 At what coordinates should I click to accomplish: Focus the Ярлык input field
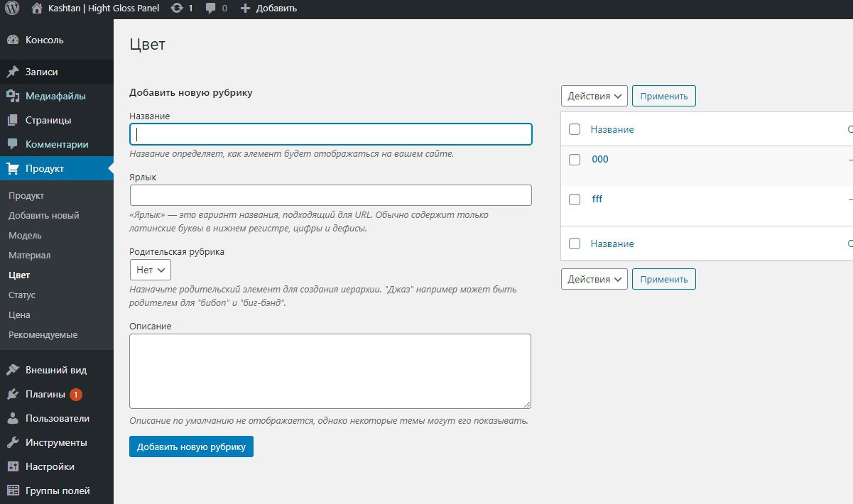330,195
